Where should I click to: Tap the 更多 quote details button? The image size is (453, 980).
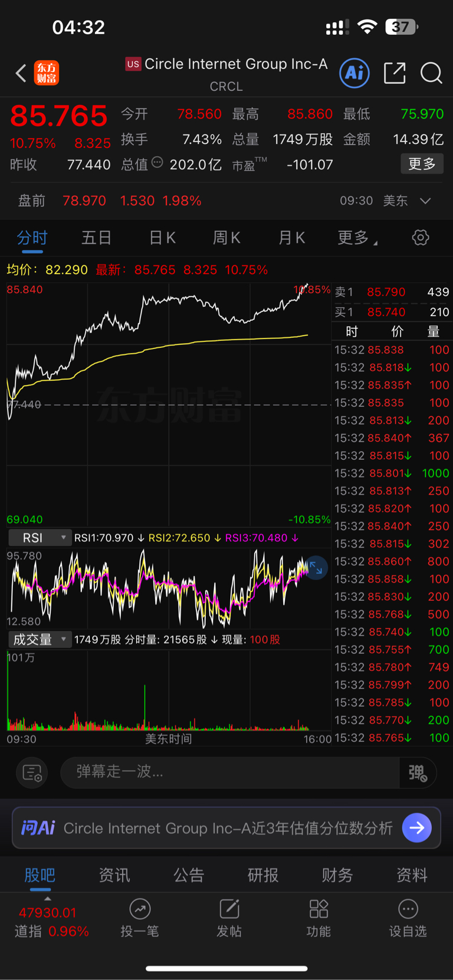pos(422,164)
